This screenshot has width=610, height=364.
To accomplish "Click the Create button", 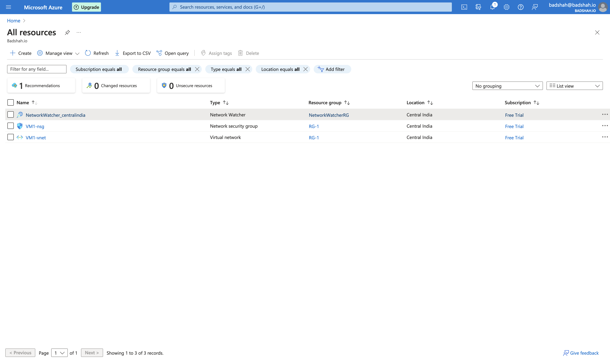I will (x=20, y=53).
